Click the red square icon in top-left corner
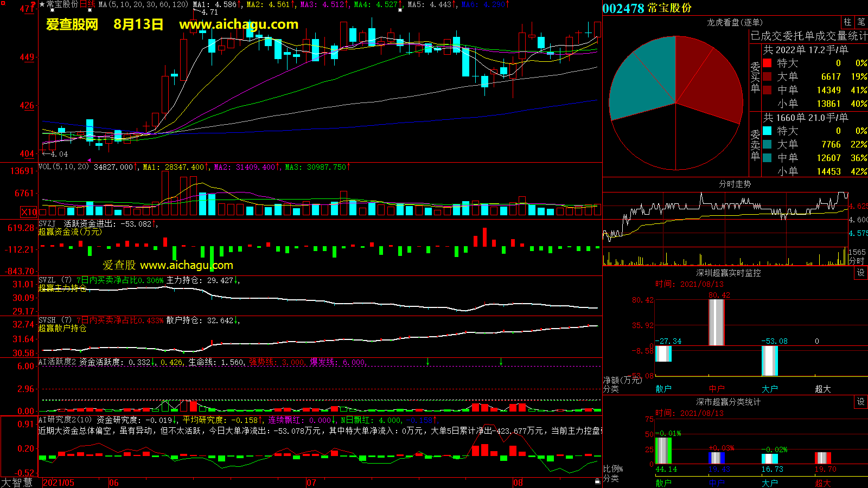 [3, 3]
